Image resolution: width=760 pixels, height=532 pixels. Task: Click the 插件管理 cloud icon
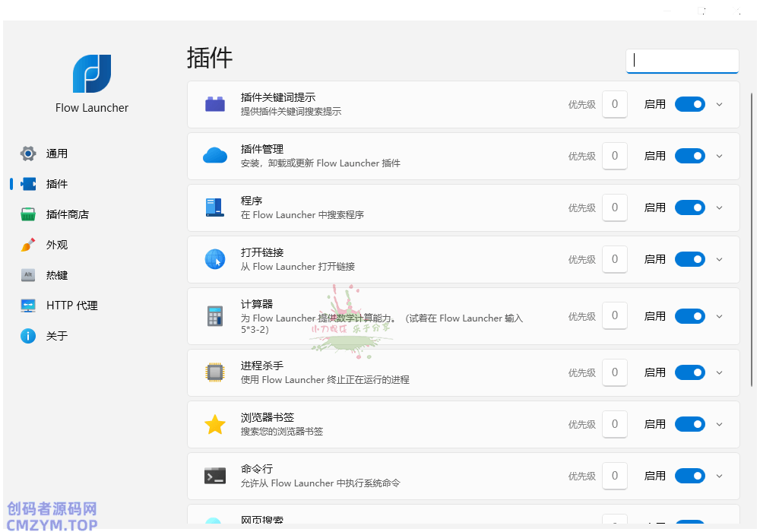pos(215,156)
